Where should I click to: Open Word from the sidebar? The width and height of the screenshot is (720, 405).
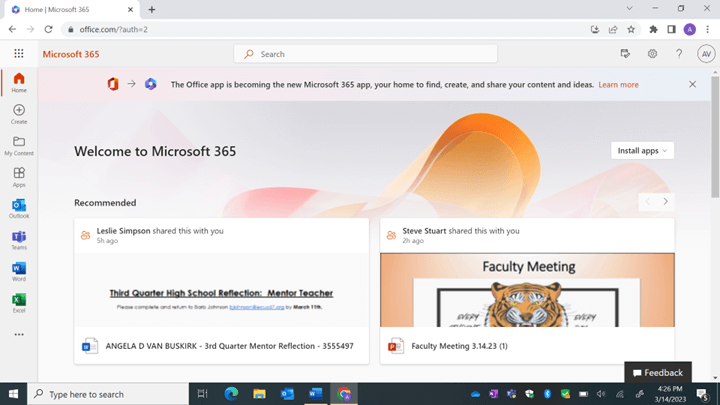point(19,271)
